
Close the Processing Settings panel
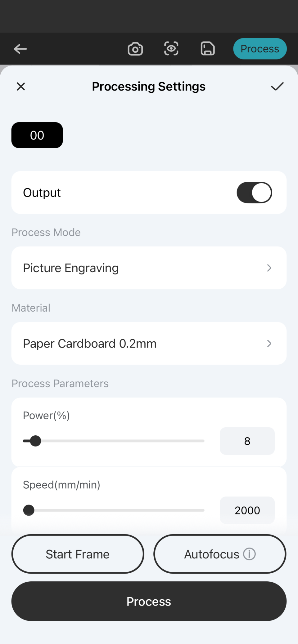(x=21, y=87)
